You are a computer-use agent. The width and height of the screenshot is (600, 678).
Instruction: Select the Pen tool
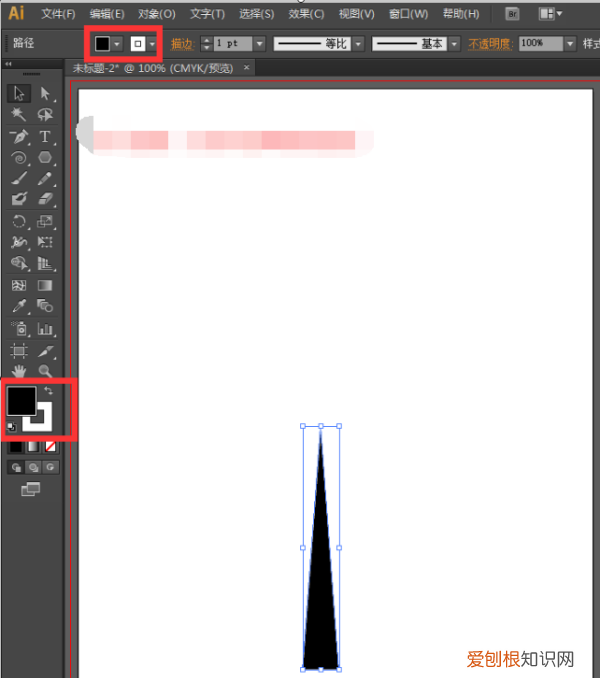click(18, 137)
